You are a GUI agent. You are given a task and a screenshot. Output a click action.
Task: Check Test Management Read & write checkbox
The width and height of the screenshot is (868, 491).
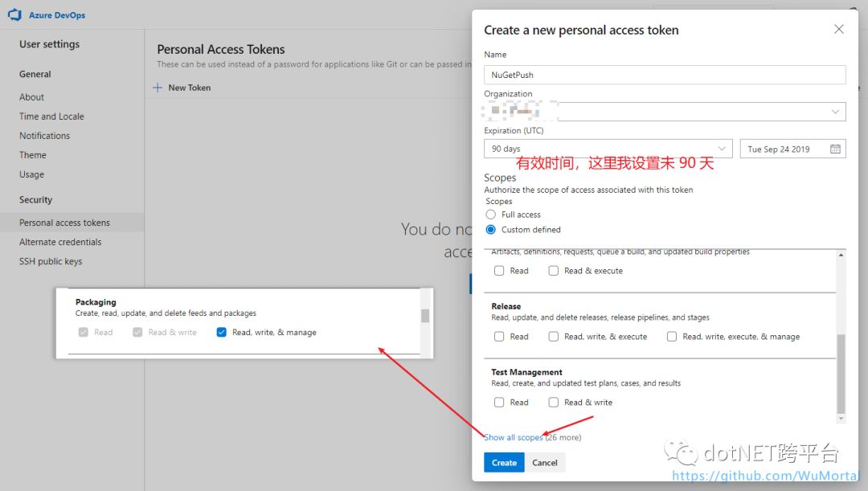[554, 403]
